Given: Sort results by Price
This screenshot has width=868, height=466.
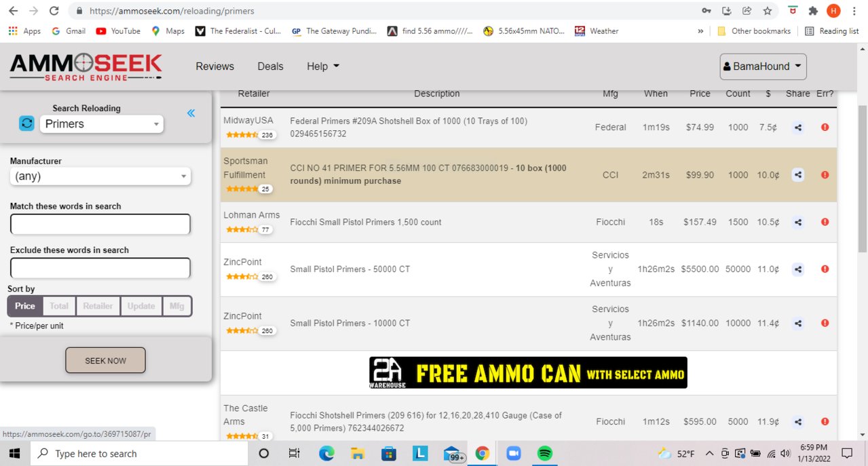Looking at the screenshot, I should [25, 306].
